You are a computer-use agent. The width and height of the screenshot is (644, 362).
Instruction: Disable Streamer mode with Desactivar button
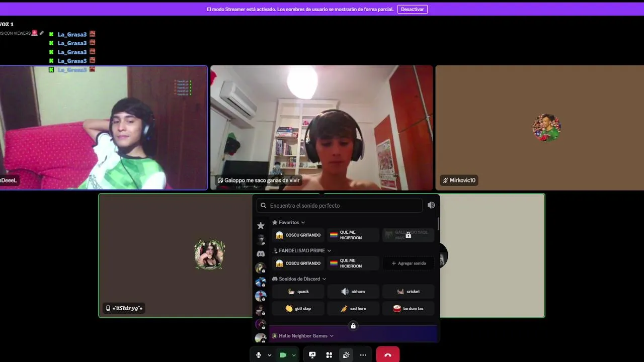[x=413, y=9]
